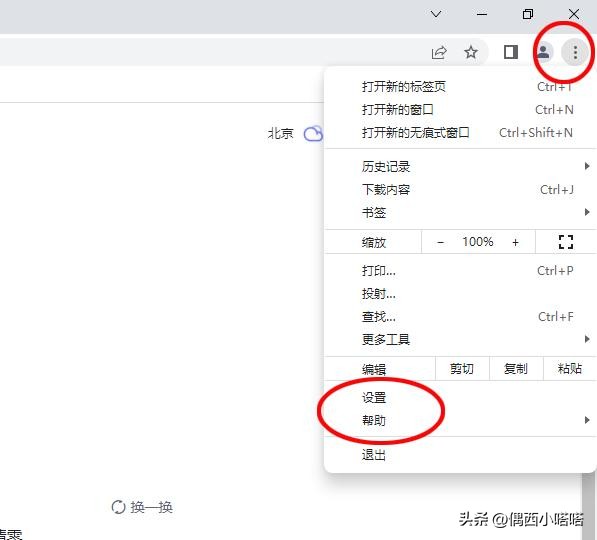Choose 退出 to quit Chrome
Image resolution: width=597 pixels, height=540 pixels.
(460, 455)
